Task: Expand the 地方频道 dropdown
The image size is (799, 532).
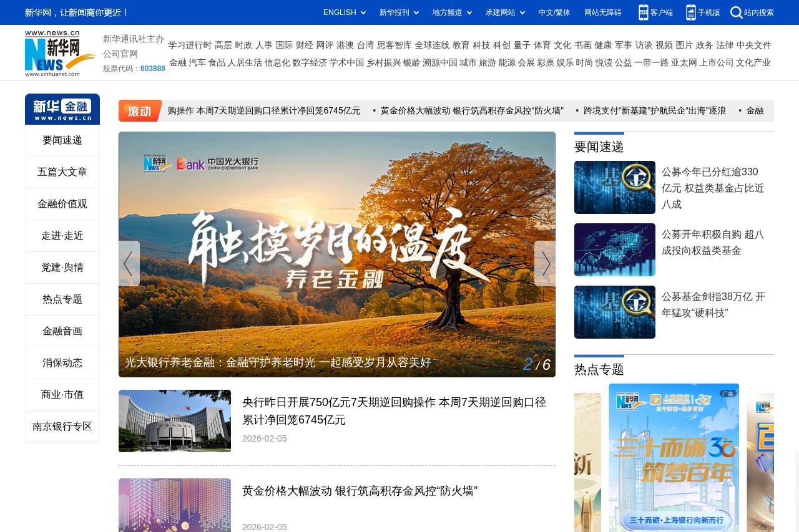Action: tap(452, 12)
